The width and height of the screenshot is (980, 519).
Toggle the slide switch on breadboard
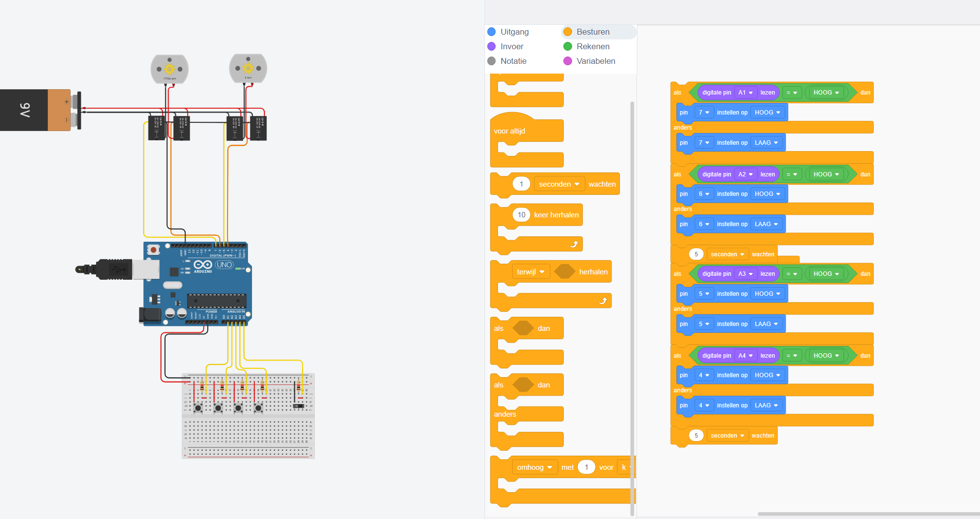[298, 406]
